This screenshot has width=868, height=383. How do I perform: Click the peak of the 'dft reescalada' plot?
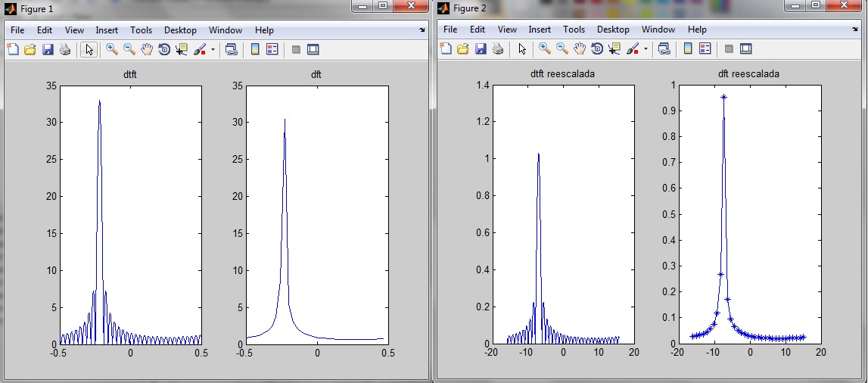[x=723, y=97]
